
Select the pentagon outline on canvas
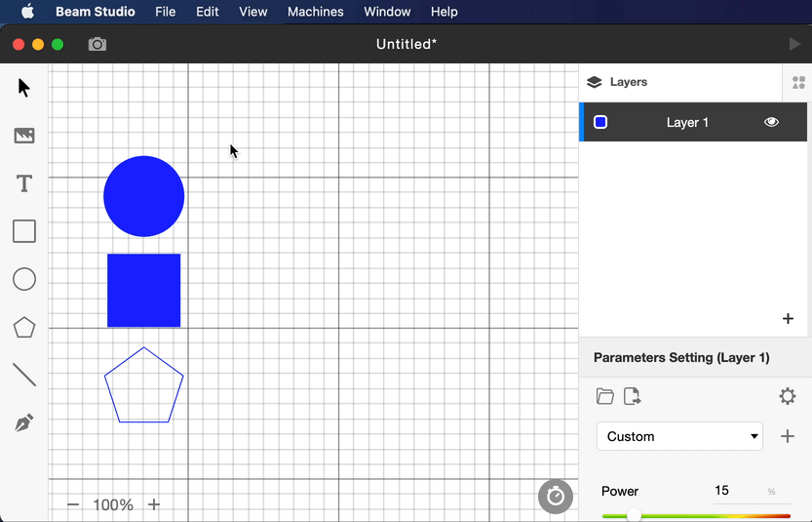144,384
